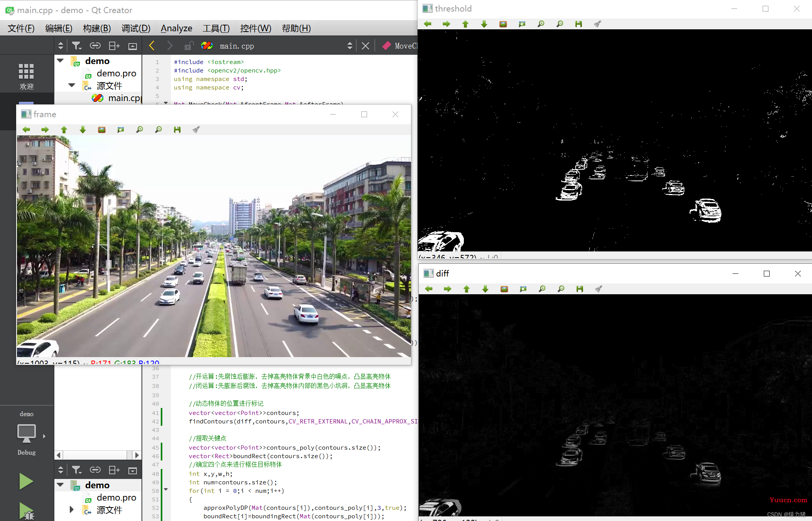Pan up in the frame window toolbar
812x521 pixels.
click(64, 130)
